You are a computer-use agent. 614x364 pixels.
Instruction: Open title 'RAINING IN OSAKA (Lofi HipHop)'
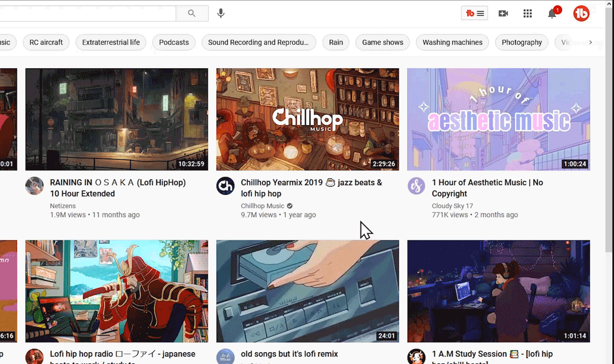pyautogui.click(x=118, y=188)
